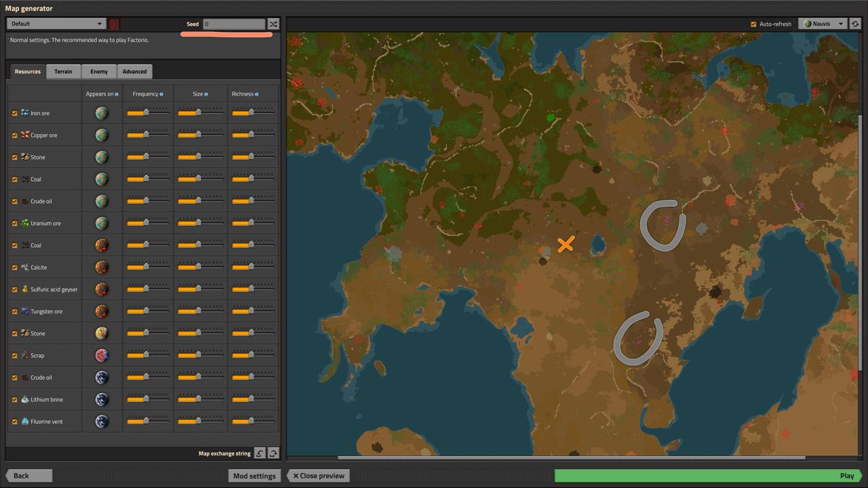Viewport: 868px width, 488px height.
Task: Click the Iron ore resource icon
Action: 24,113
